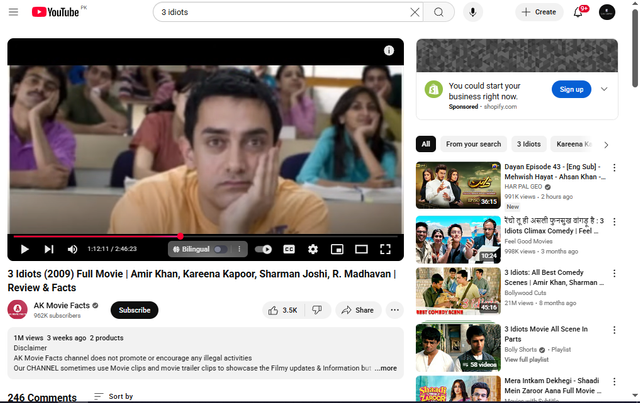The height and width of the screenshot is (403, 640).
Task: Click scrollbar down arrow
Action: pyautogui.click(x=635, y=395)
